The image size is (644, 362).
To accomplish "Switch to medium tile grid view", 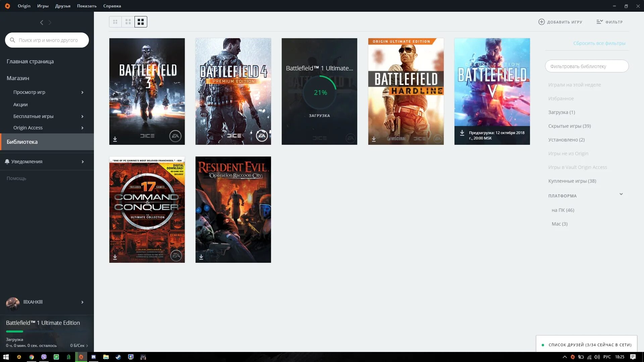I will pyautogui.click(x=128, y=22).
